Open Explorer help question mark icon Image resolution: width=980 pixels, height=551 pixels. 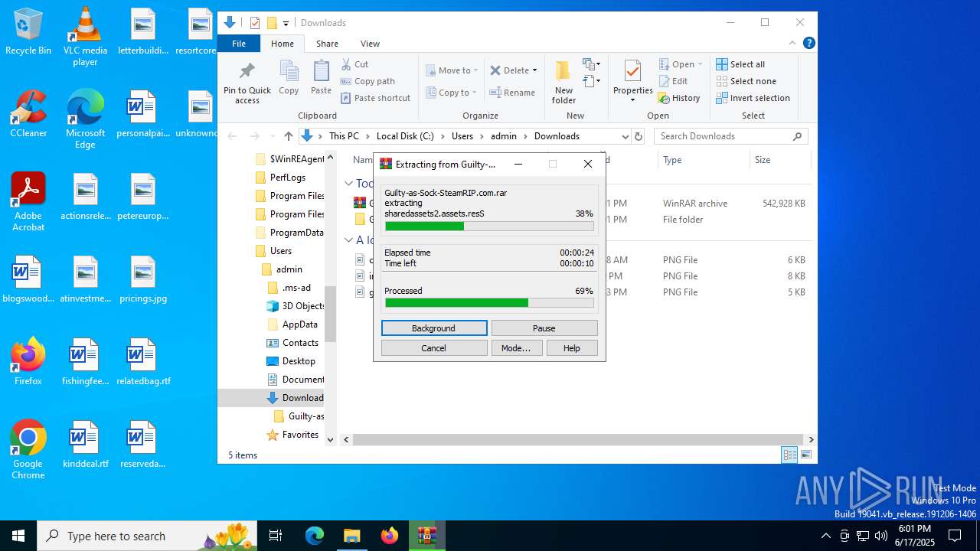coord(808,44)
